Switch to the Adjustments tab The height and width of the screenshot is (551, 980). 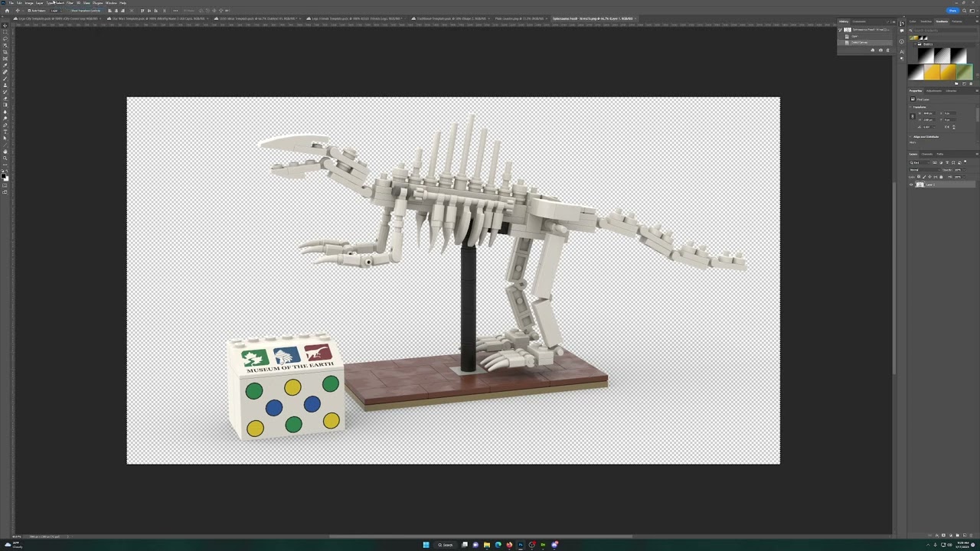934,91
